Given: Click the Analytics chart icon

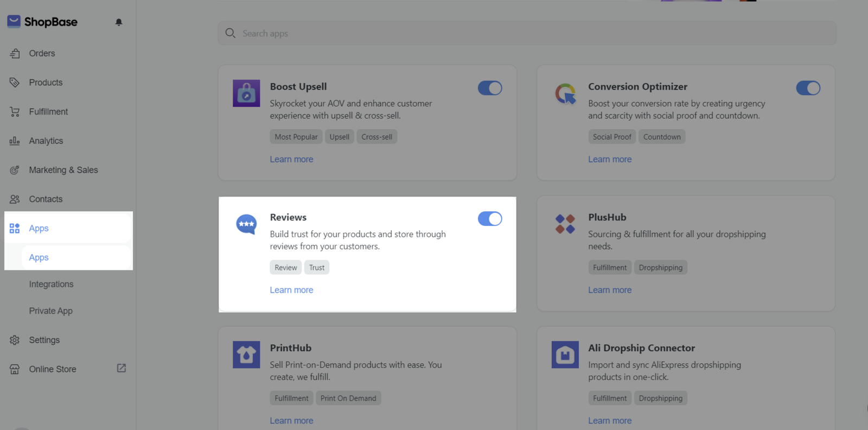Looking at the screenshot, I should pyautogui.click(x=15, y=141).
